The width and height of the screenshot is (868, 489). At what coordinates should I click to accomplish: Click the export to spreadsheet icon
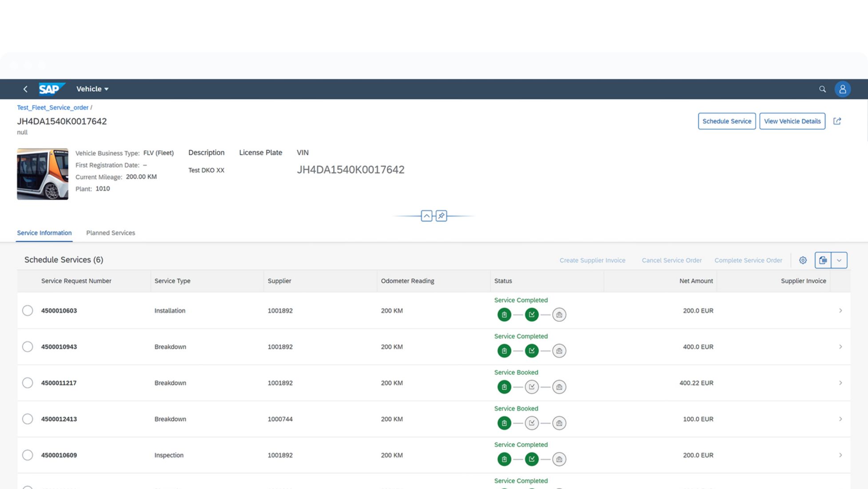pos(823,260)
